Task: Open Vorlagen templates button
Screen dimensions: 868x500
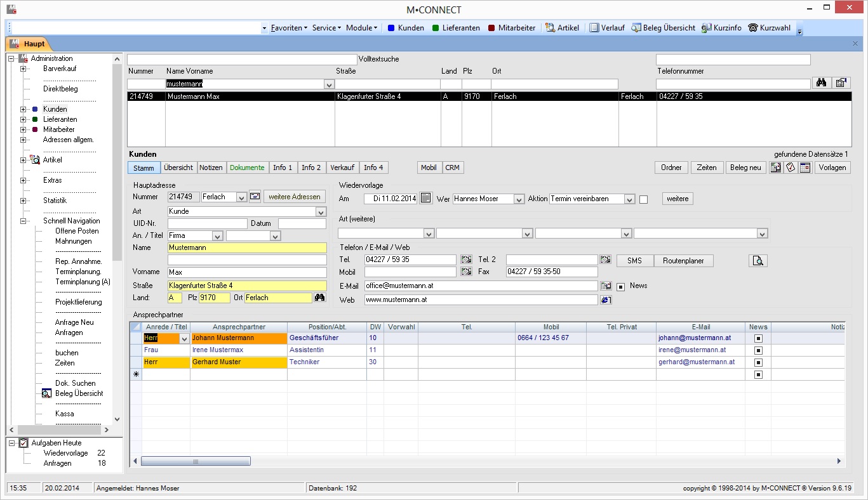Action: [x=832, y=168]
